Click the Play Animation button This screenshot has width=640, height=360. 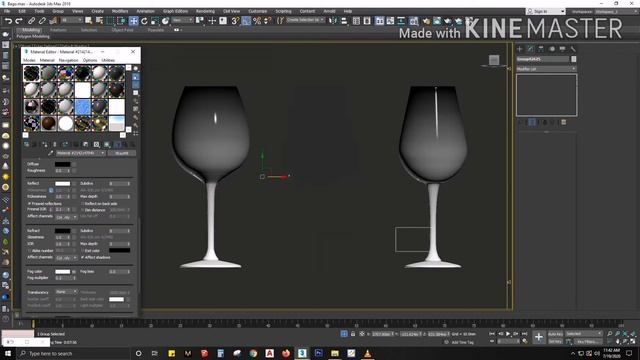(508, 334)
